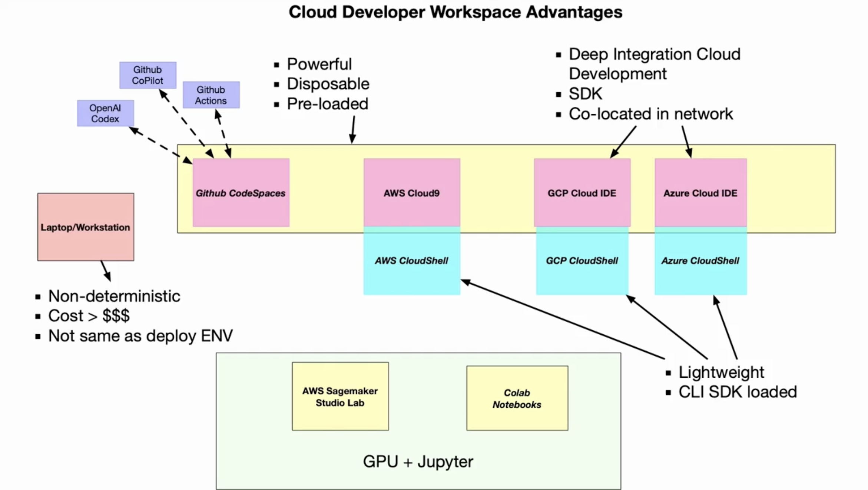Select the AWS CloudShell block
This screenshot has width=868, height=490.
(412, 261)
